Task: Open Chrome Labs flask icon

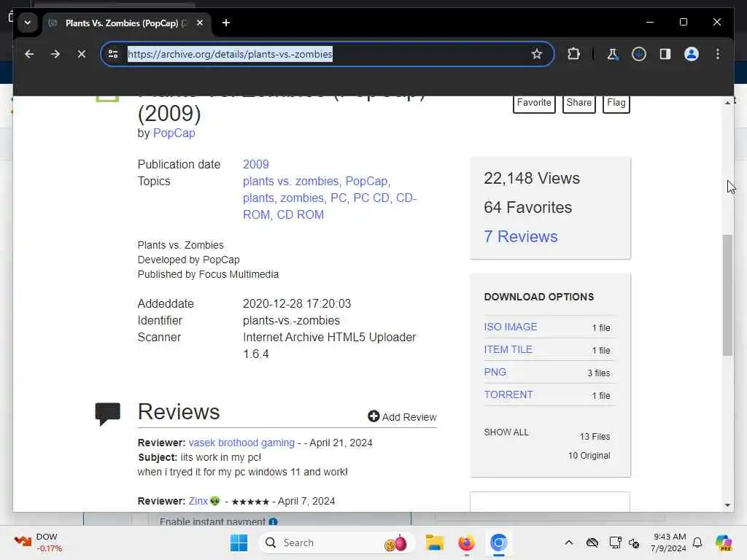Action: click(x=613, y=54)
